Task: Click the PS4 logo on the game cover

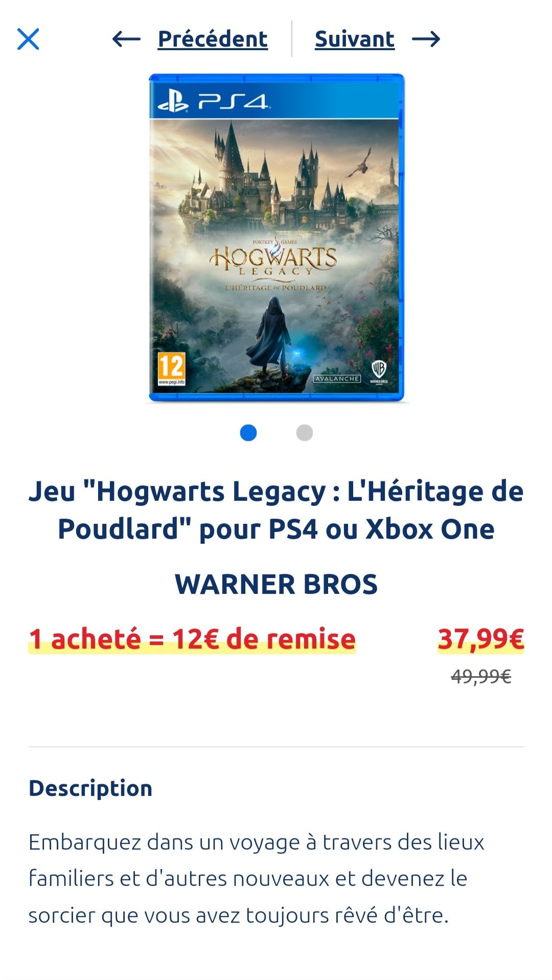Action: pos(213,102)
